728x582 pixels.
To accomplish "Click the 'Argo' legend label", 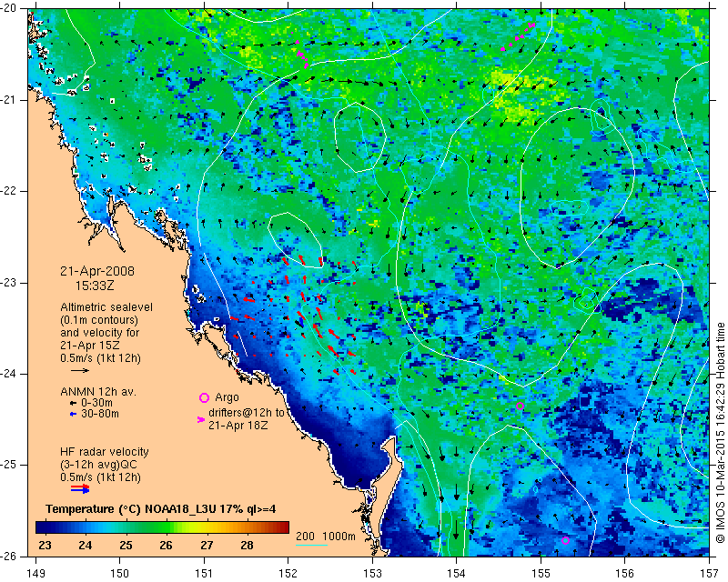I will tap(227, 397).
